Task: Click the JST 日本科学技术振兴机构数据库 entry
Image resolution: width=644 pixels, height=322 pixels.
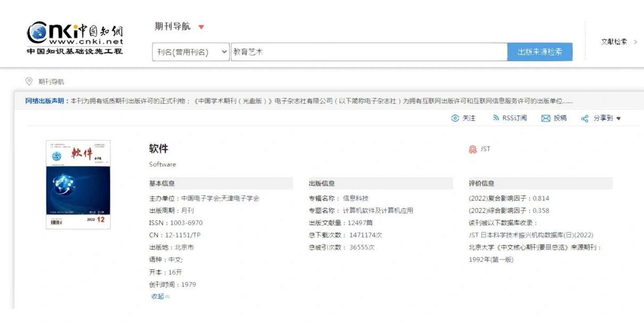Action: click(x=531, y=235)
